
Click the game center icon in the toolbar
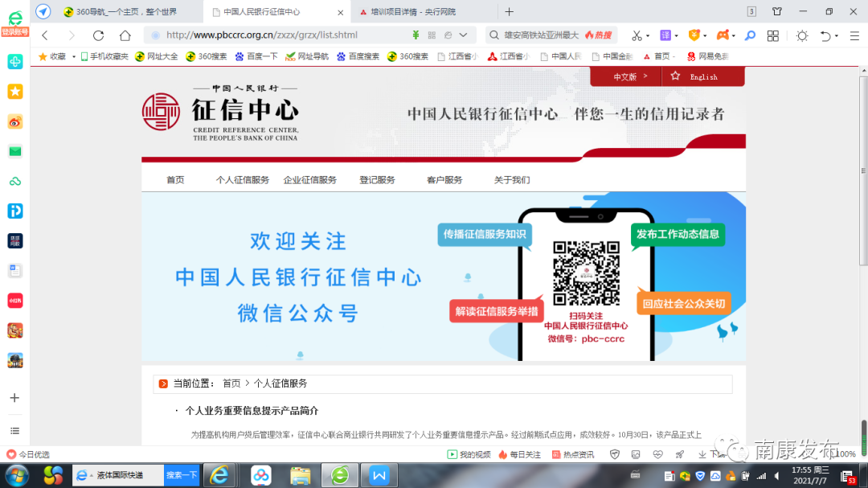point(723,35)
